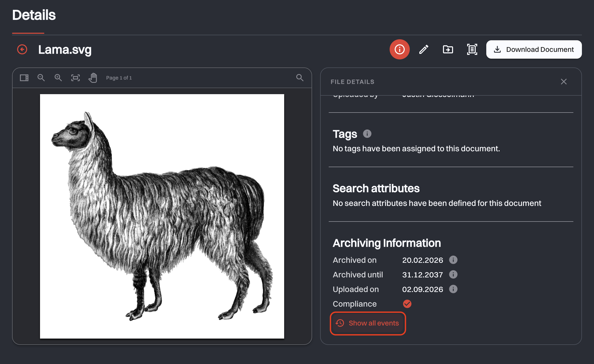This screenshot has width=594, height=364.
Task: Open the document text recognition icon
Action: [x=472, y=49]
